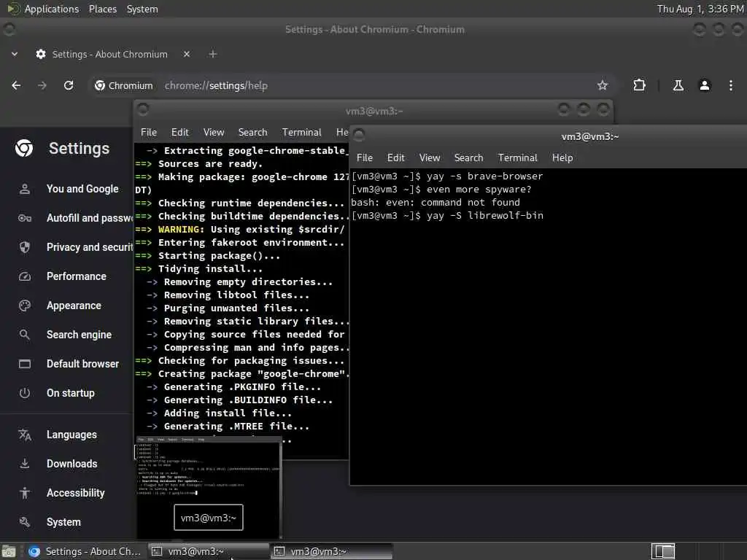Click the Appearance palette icon
747x560 pixels.
[25, 306]
